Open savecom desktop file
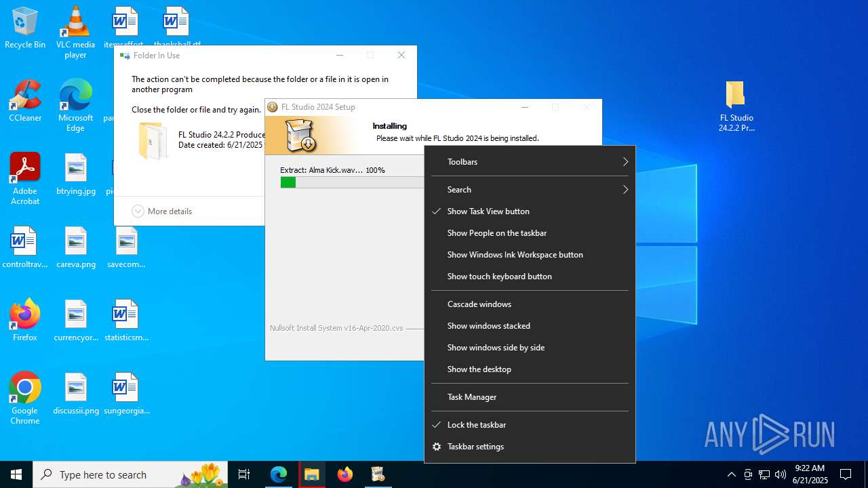 [x=126, y=247]
